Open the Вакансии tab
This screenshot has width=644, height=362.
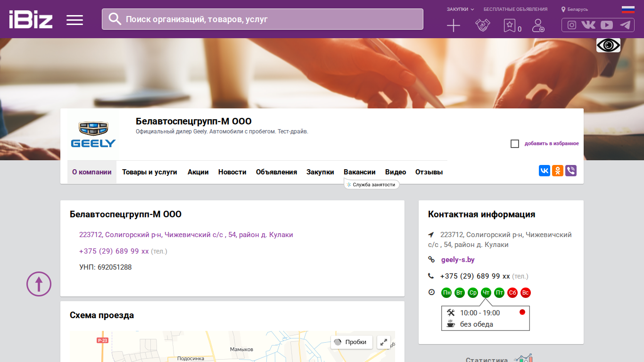pos(360,172)
